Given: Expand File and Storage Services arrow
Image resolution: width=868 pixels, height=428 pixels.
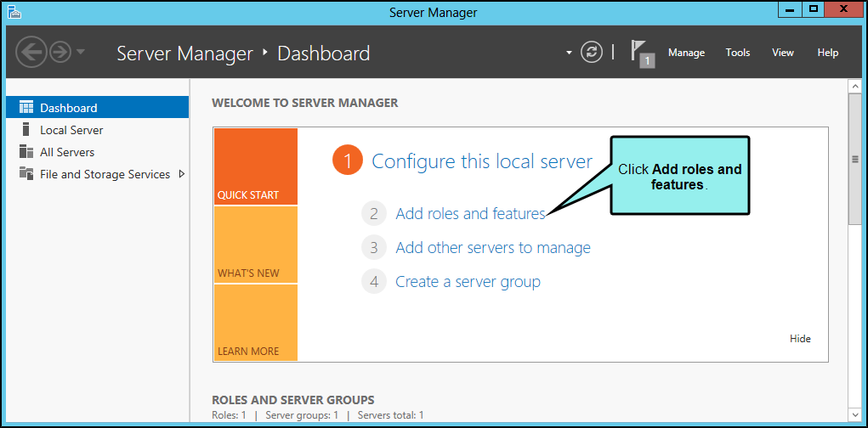Looking at the screenshot, I should (x=182, y=174).
